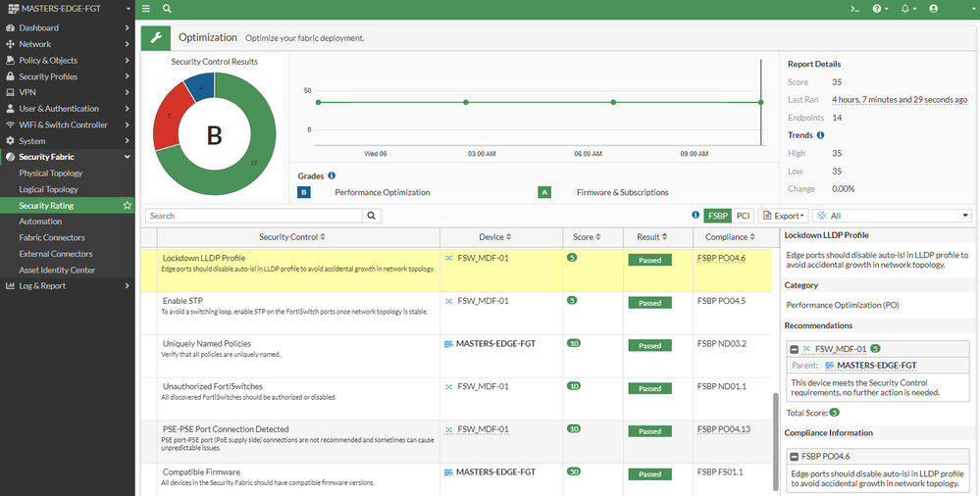Click the Grades info icon
Screen dimensions: 980x496
(x=332, y=175)
